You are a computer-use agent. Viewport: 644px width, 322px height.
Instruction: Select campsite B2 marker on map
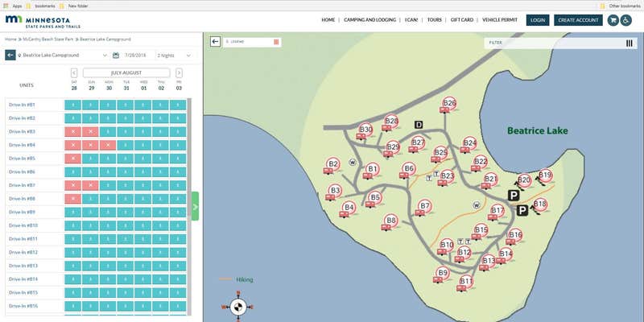click(333, 164)
